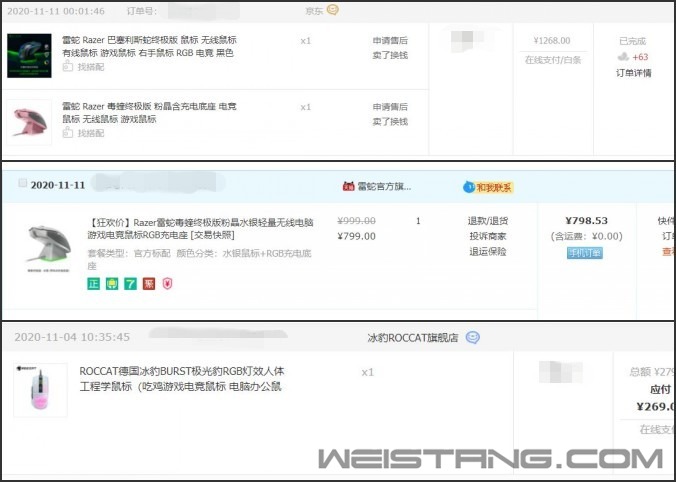Image resolution: width=676 pixels, height=482 pixels.
Task: Click the 找搭配 icon under the Basilisk mouse
Action: coord(67,66)
